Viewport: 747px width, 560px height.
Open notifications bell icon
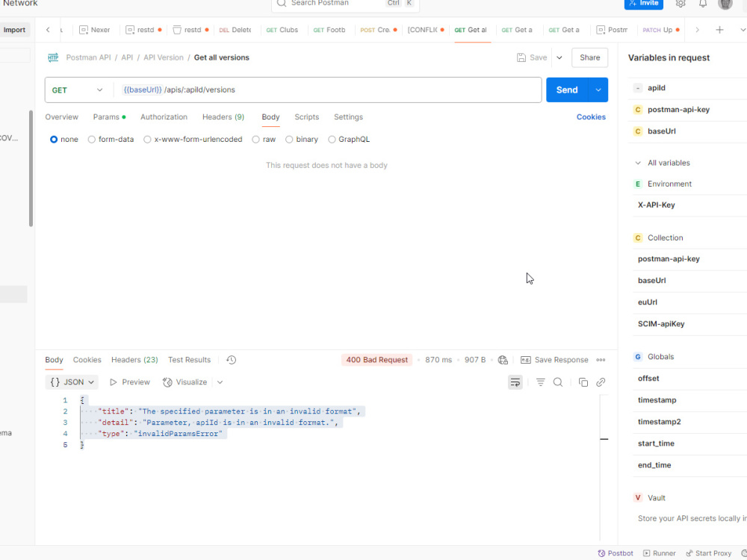click(703, 3)
